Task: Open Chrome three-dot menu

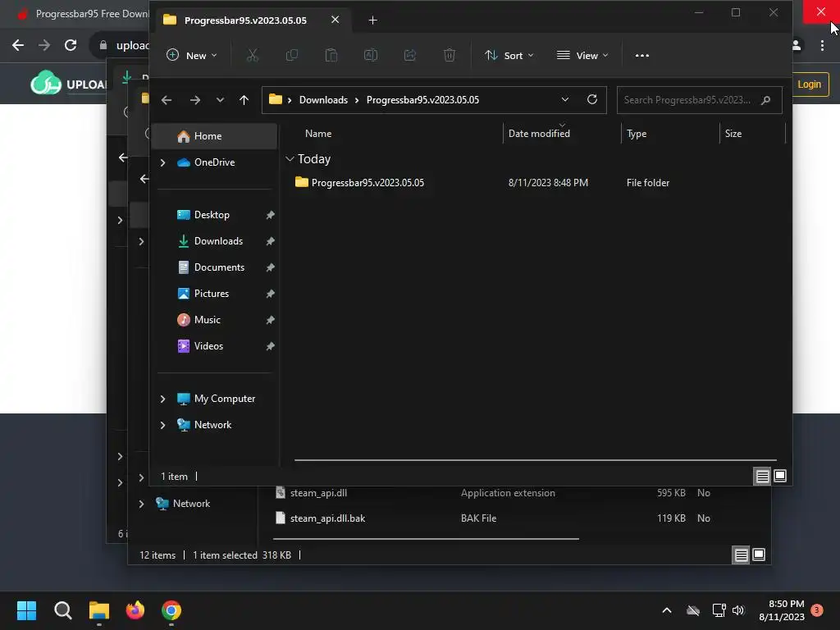Action: [822, 46]
